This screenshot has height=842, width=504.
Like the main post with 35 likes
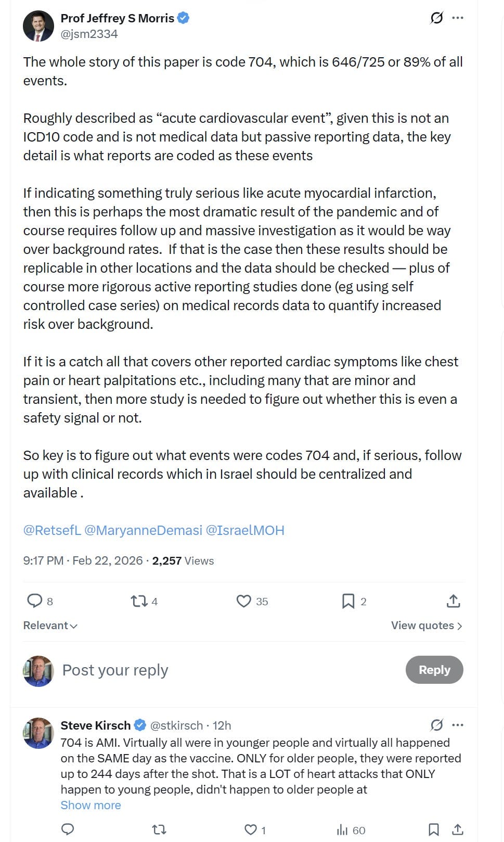(244, 602)
